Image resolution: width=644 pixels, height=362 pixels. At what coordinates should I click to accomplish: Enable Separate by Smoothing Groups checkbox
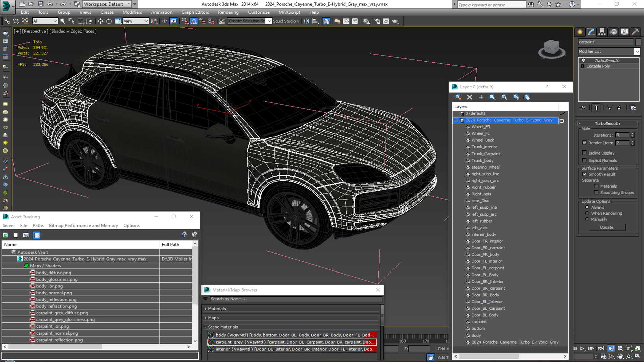(596, 192)
